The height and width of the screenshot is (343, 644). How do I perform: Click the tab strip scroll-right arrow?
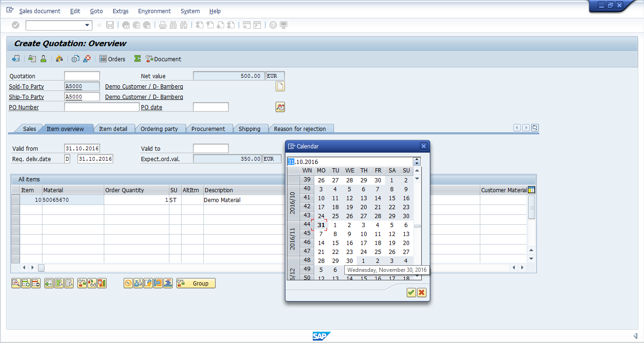click(526, 128)
